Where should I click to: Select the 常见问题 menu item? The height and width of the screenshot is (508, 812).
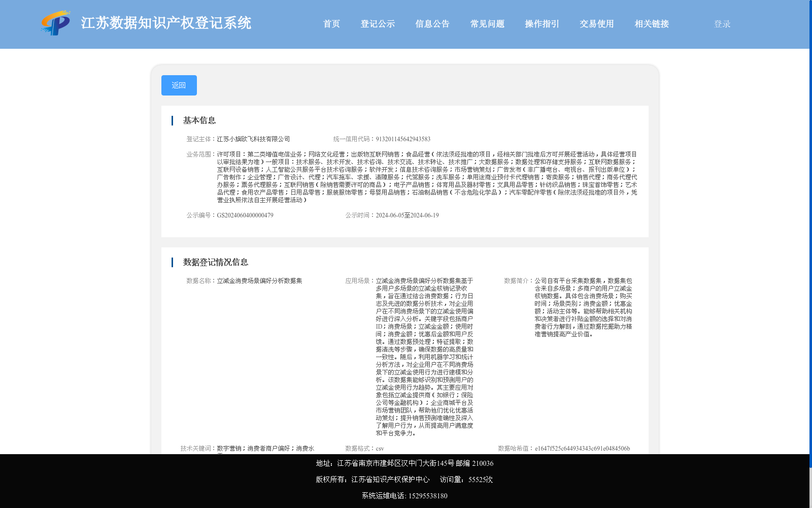[x=487, y=24]
